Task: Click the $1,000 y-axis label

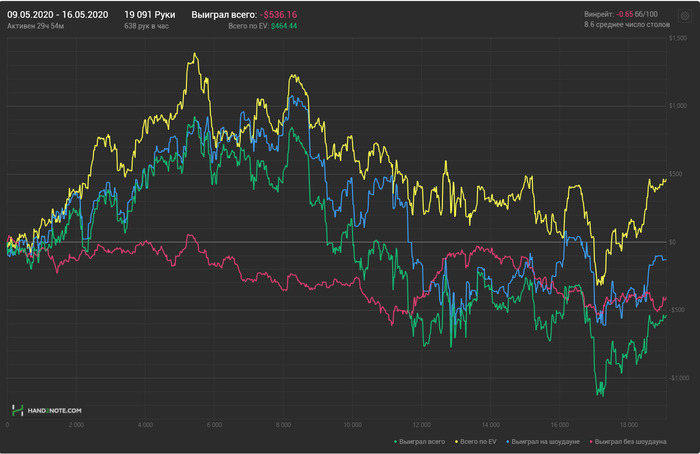Action: [678, 106]
